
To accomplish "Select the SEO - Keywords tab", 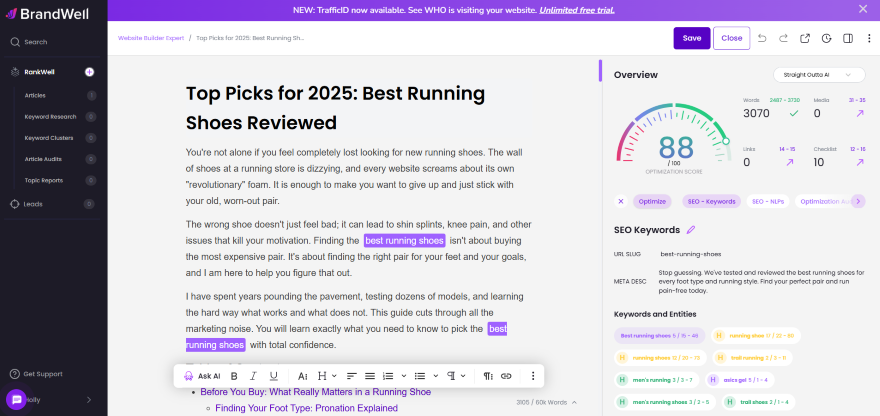I will pos(712,202).
